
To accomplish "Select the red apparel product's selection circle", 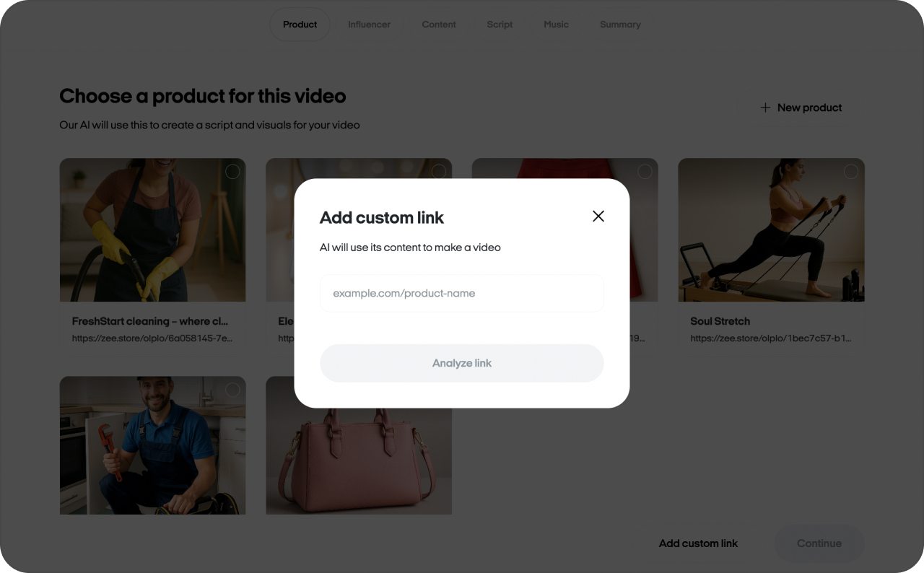I will (x=645, y=172).
